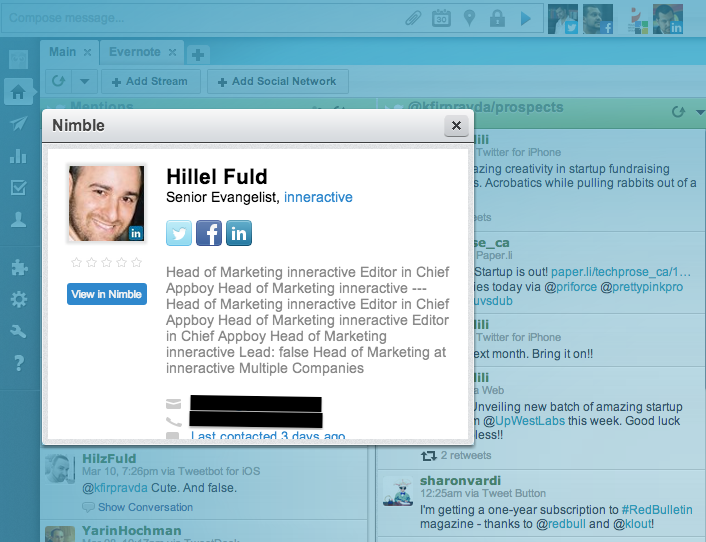Open the Assignments checkbox sidebar icon
Image resolution: width=706 pixels, height=542 pixels.
coord(18,187)
